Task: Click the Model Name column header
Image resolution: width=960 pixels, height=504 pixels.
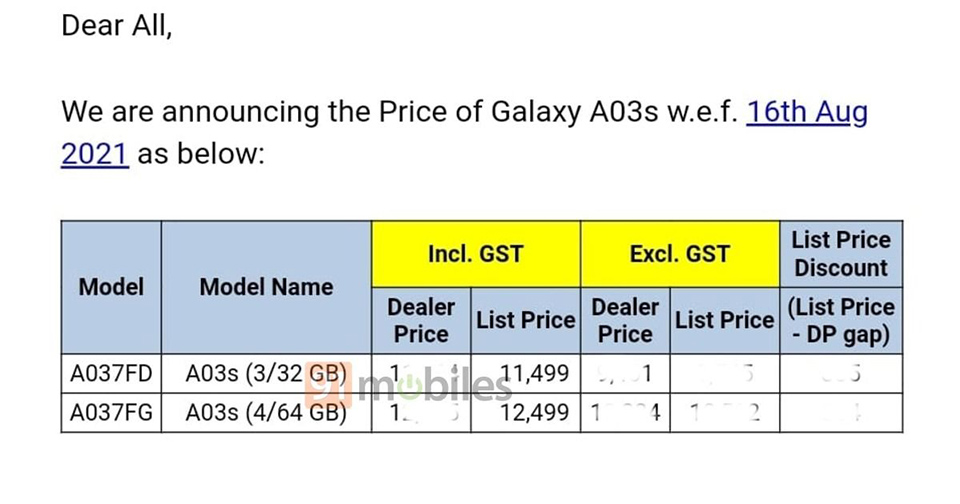Action: coord(266,287)
